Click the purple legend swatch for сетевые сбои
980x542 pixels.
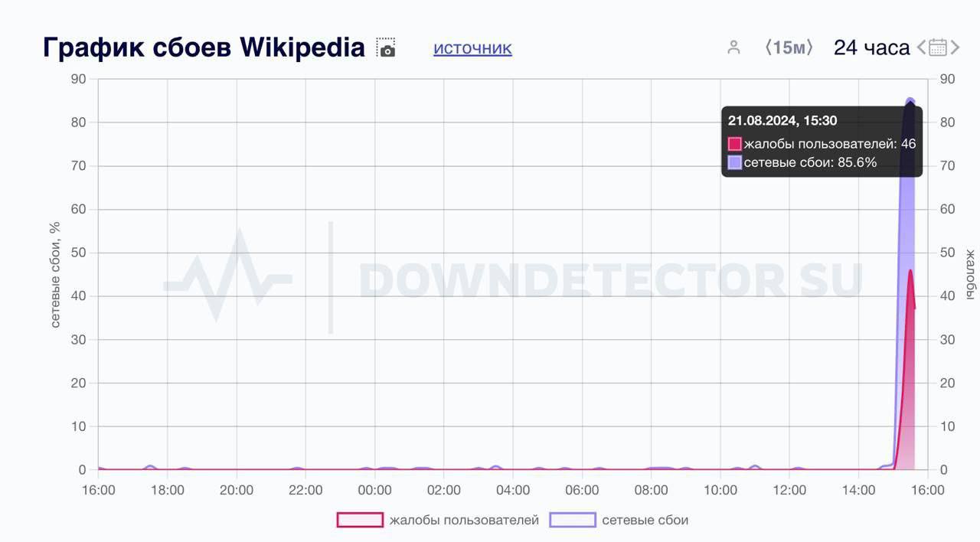point(573,519)
